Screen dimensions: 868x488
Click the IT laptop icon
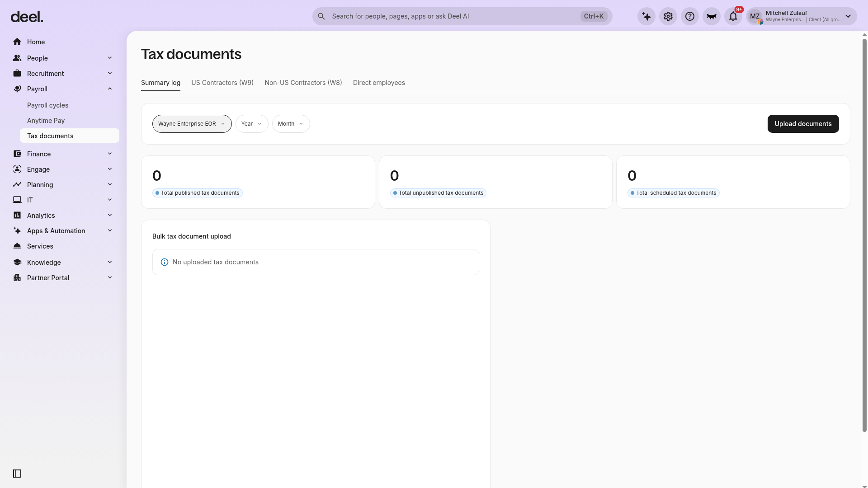(x=17, y=200)
